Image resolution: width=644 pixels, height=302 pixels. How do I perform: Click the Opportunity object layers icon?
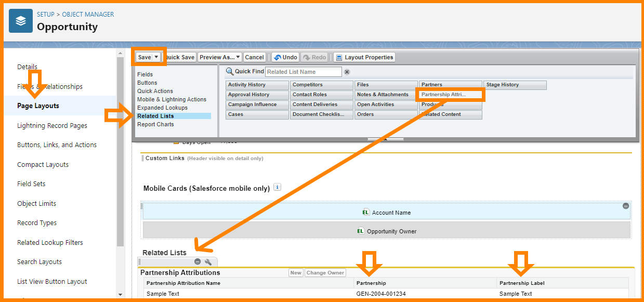(21, 21)
